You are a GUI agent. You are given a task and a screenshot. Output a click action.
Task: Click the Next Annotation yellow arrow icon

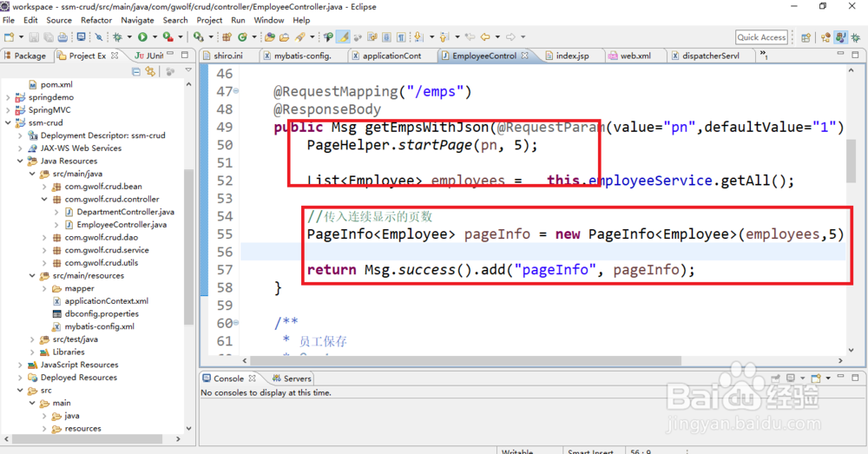[x=418, y=37]
